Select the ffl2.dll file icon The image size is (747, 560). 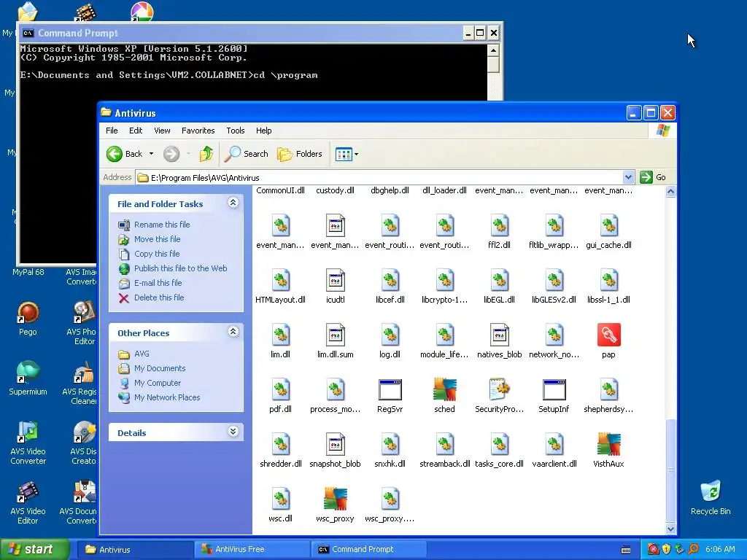499,225
